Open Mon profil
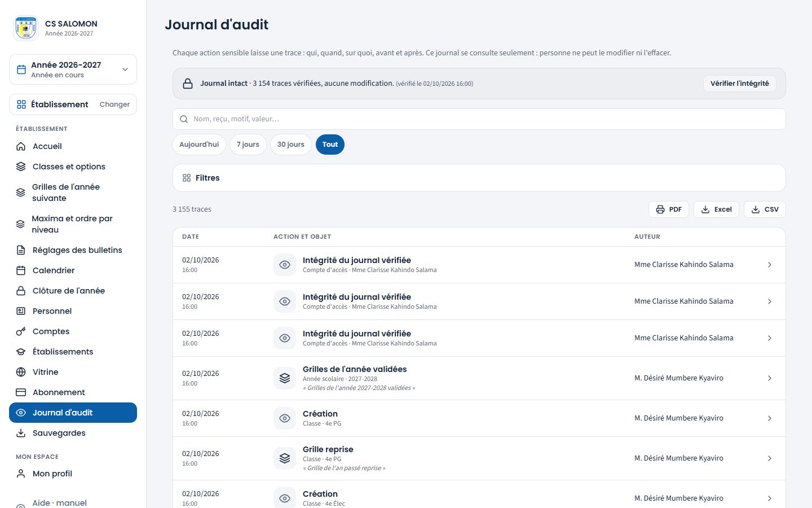This screenshot has height=508, width=812. [x=73, y=474]
